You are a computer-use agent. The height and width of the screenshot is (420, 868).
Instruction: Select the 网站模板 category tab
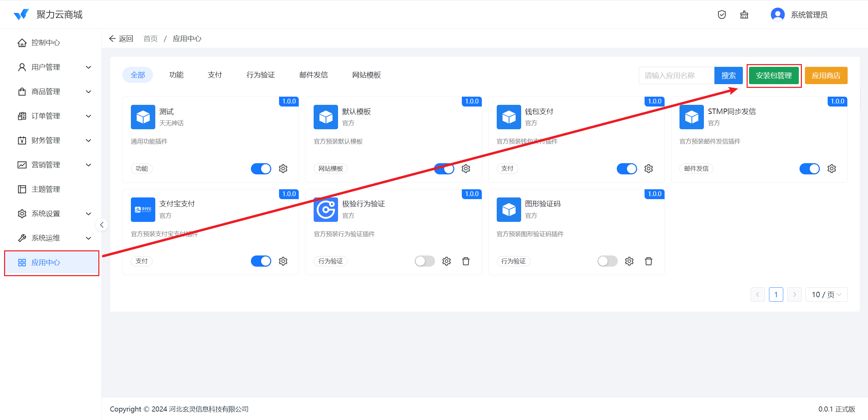point(366,75)
